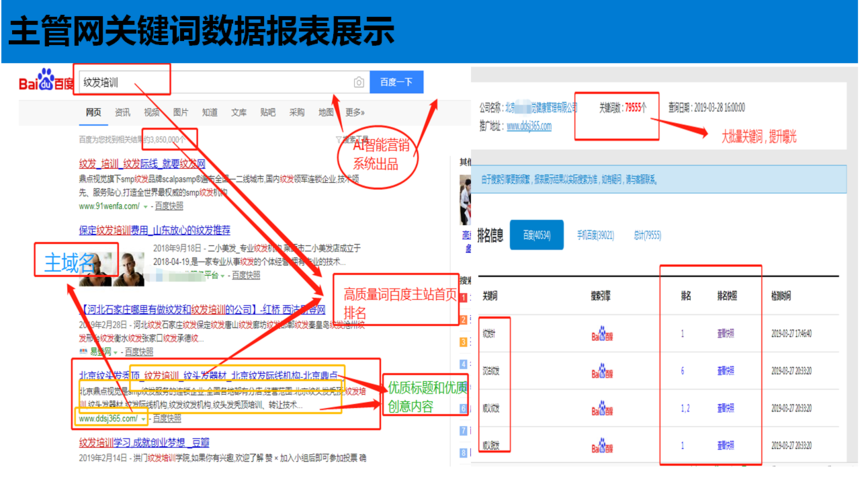
Task: Click the 排名信息 heading
Action: click(490, 235)
